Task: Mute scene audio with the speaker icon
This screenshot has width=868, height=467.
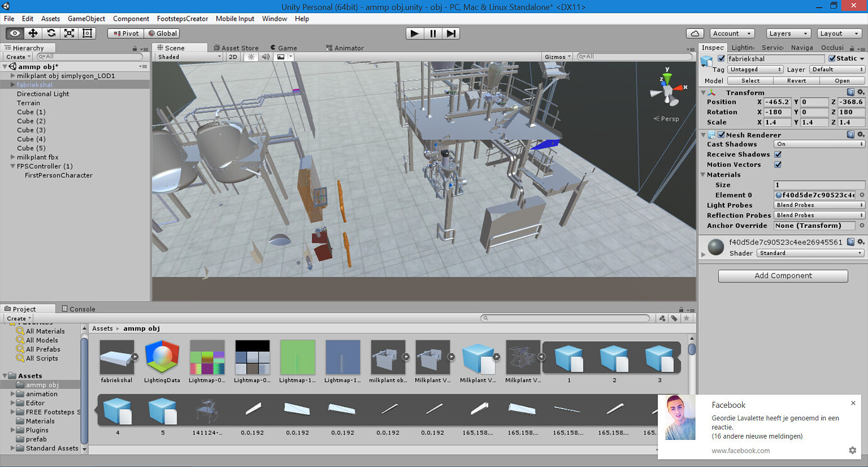Action: [x=265, y=56]
